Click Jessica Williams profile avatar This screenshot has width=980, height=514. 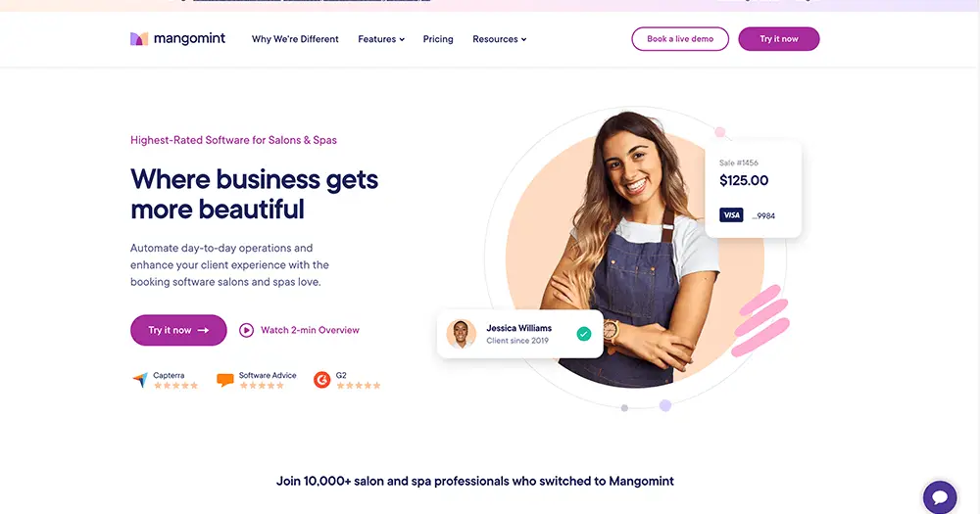(462, 334)
